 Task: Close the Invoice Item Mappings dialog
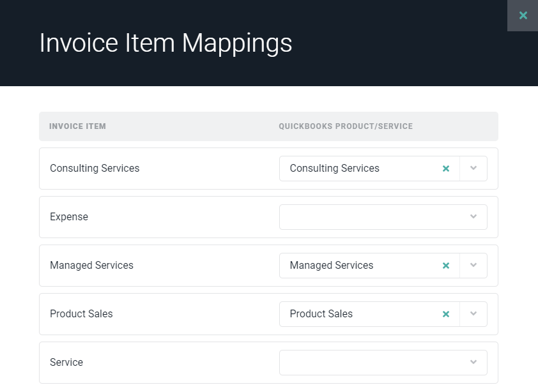[523, 15]
